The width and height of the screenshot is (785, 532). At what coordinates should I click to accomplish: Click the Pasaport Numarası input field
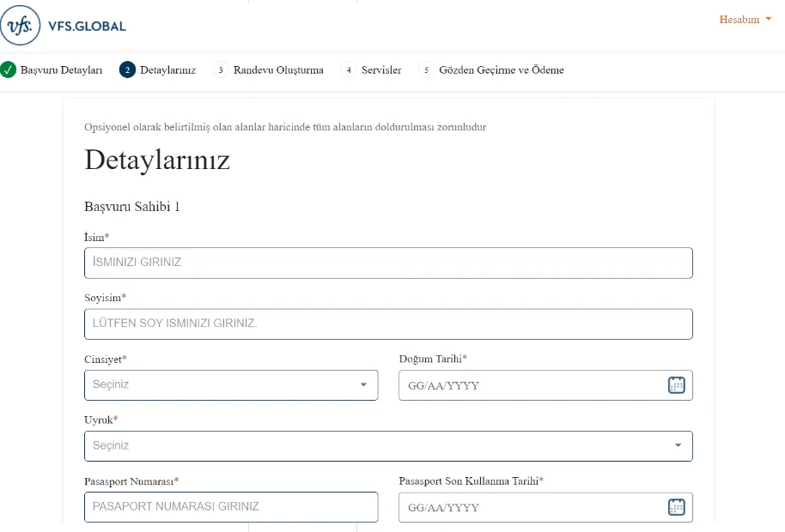tap(230, 507)
